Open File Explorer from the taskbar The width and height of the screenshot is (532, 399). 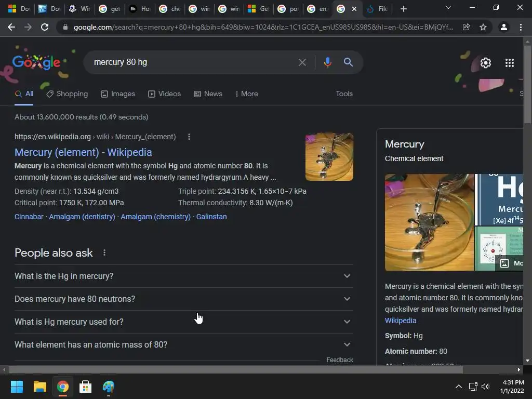tap(39, 387)
